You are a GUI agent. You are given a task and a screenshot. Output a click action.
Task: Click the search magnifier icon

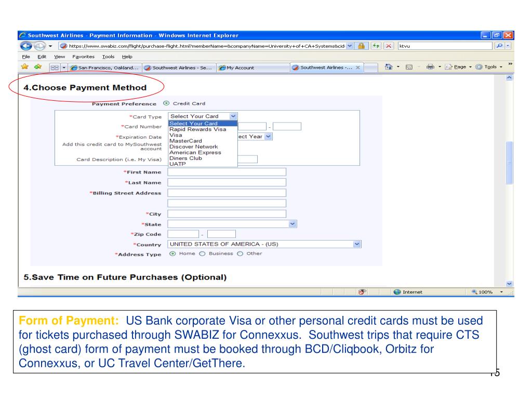tap(499, 46)
